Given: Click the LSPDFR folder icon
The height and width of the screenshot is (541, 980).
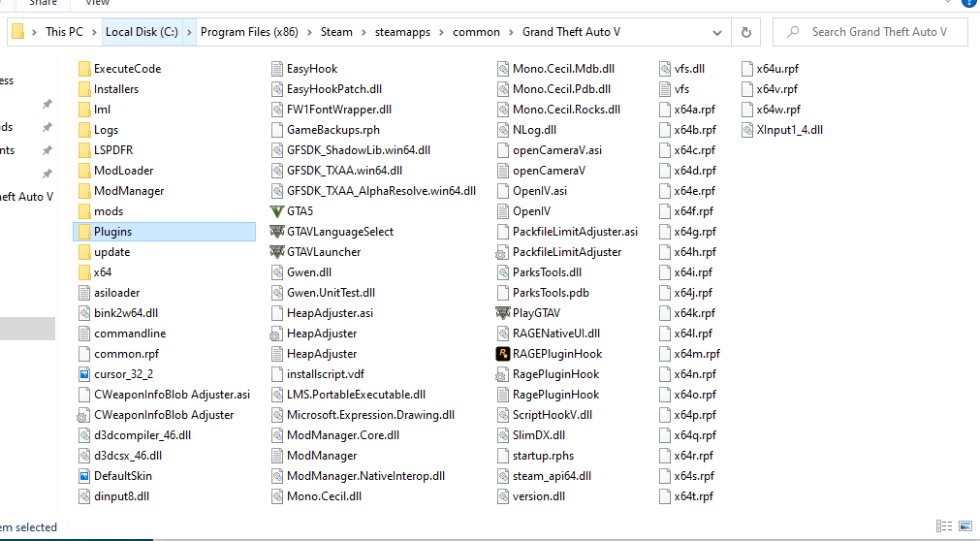Looking at the screenshot, I should point(84,150).
